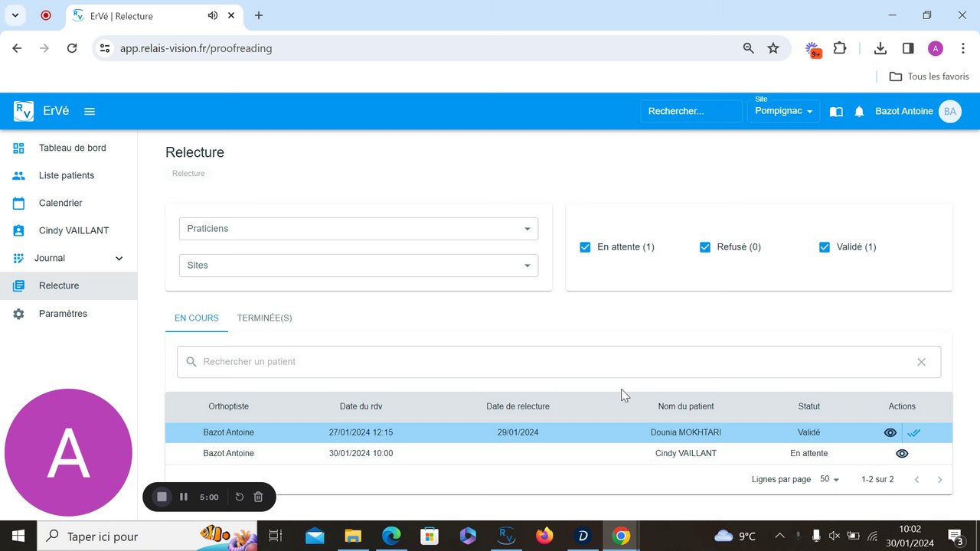The width and height of the screenshot is (980, 551).
Task: Change Lignes par page value 50
Action: pos(829,480)
